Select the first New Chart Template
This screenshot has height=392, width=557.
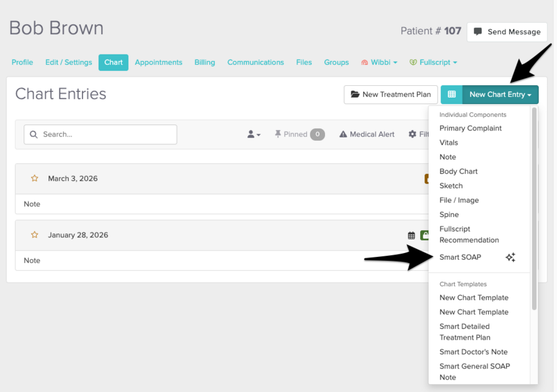click(474, 298)
